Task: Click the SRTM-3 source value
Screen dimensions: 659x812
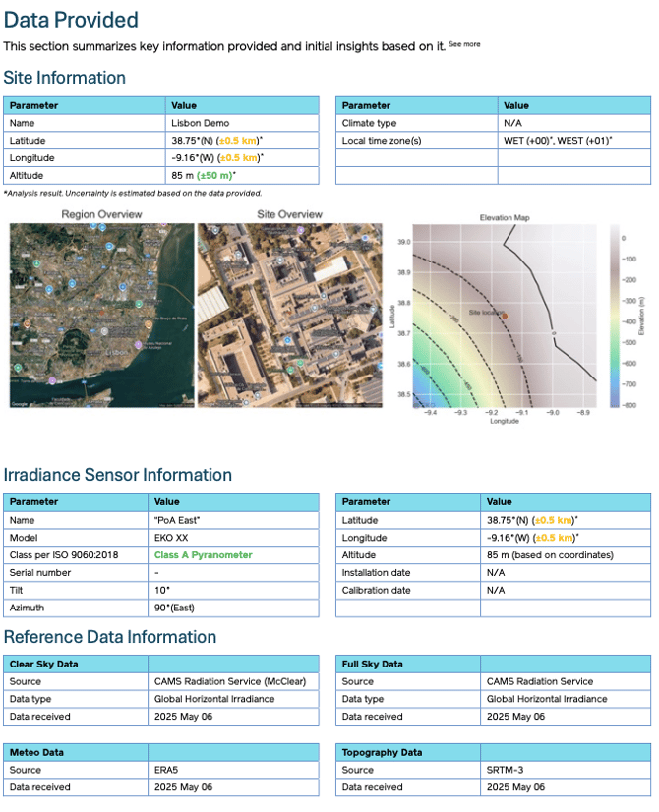Action: coord(509,770)
